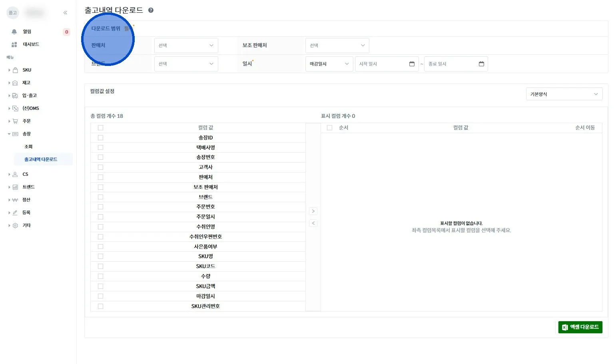Click the 기타 gear icon
616x364 pixels.
15,225
